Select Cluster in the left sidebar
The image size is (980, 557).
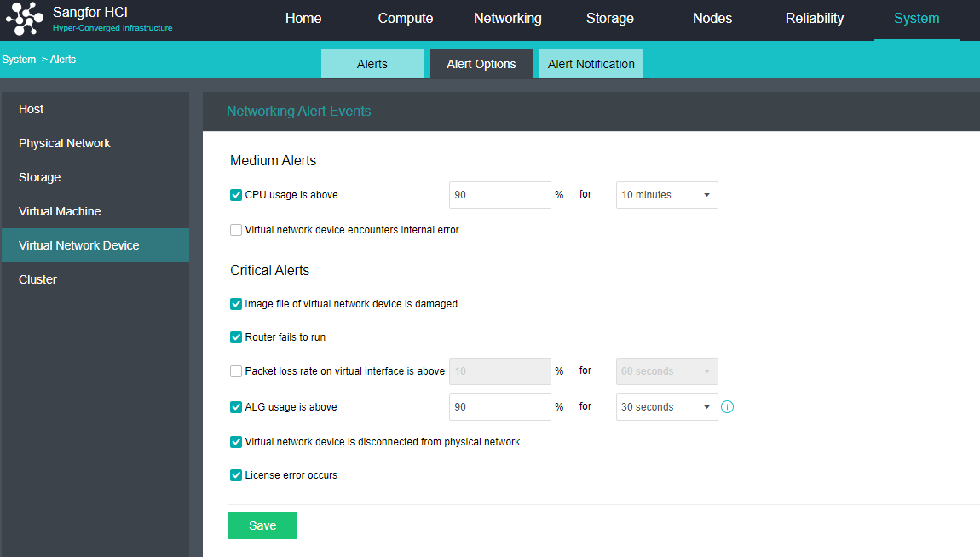(x=38, y=279)
